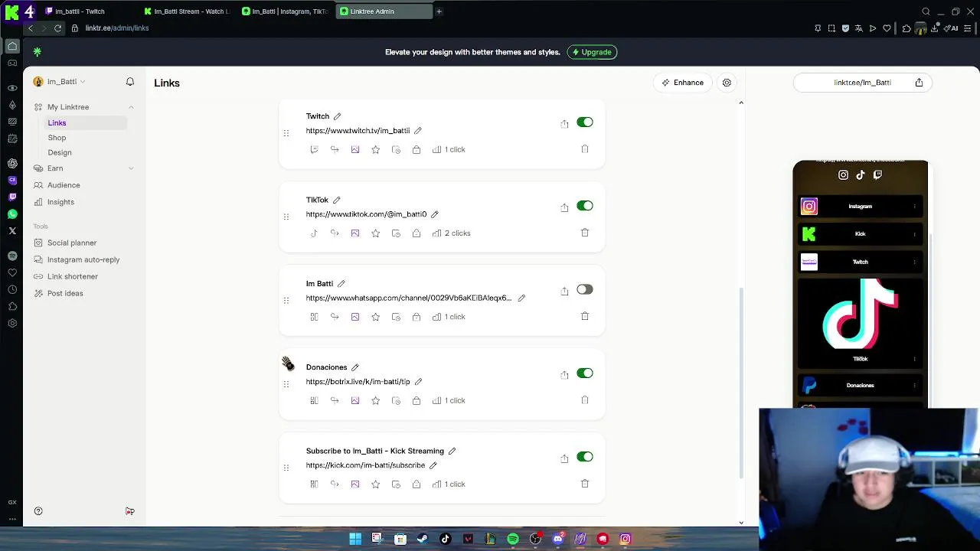Share the TikTok link
The image size is (980, 551).
(564, 207)
